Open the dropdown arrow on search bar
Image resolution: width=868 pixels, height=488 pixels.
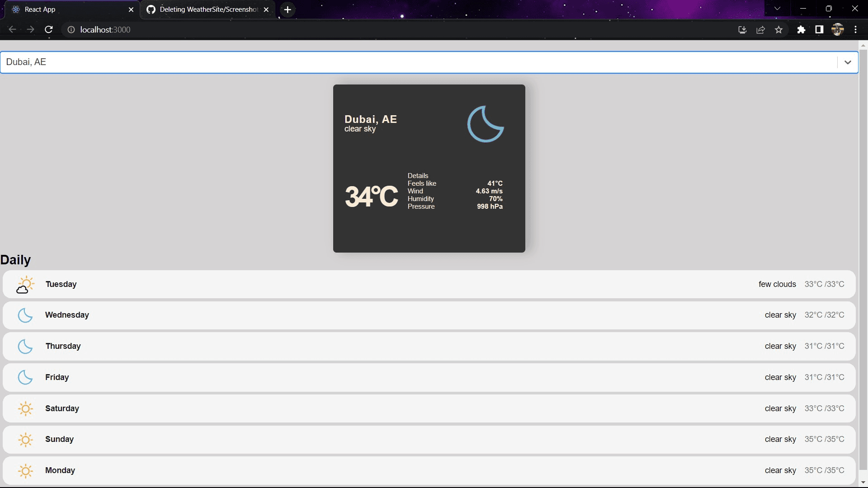848,62
